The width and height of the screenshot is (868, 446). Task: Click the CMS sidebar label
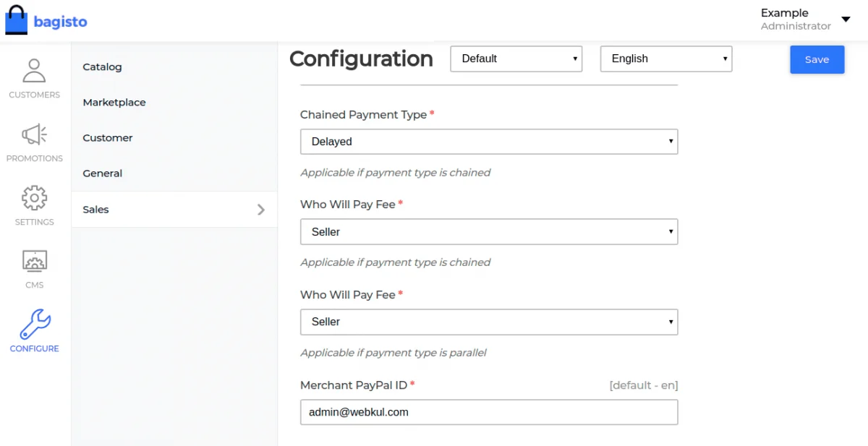34,285
